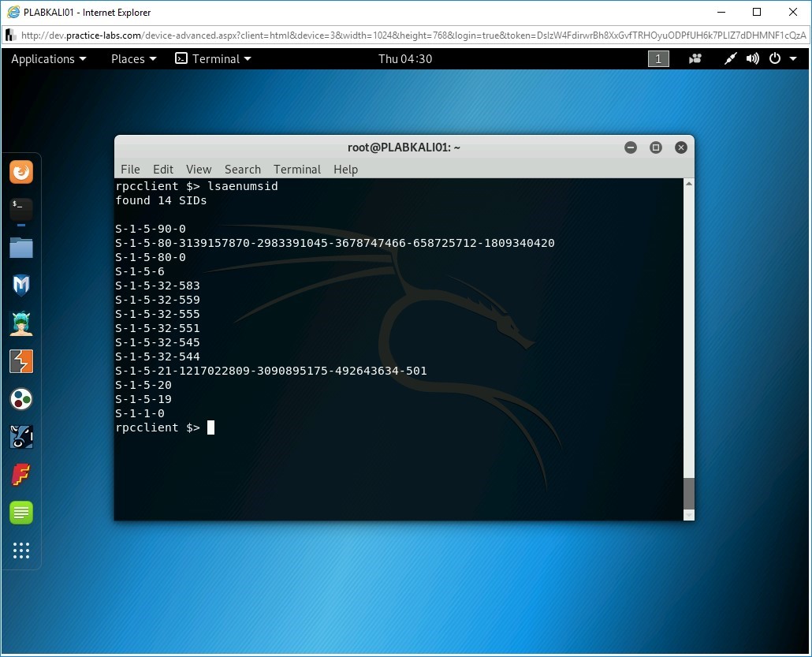Image resolution: width=812 pixels, height=657 pixels.
Task: Select workspace 1 indicator in top bar
Action: click(658, 59)
